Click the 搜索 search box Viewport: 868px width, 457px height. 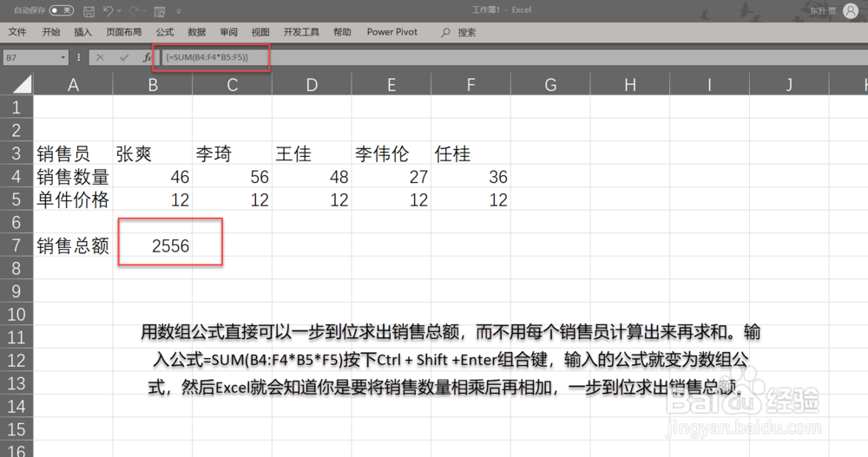click(x=466, y=33)
